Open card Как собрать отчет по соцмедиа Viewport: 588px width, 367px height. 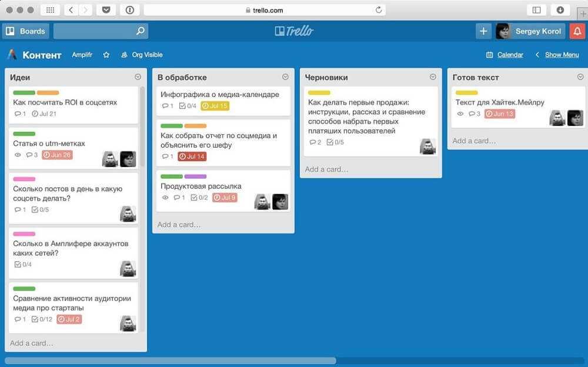coord(223,142)
